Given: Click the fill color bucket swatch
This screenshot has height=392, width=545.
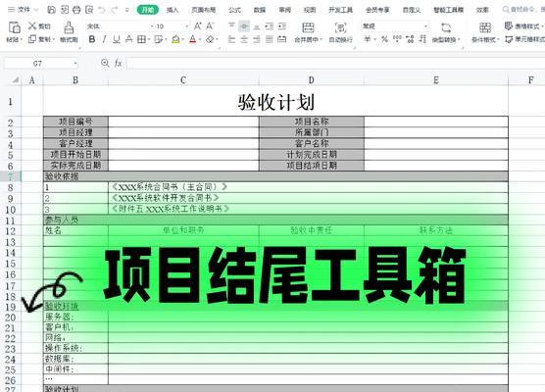Looking at the screenshot, I should [175, 39].
